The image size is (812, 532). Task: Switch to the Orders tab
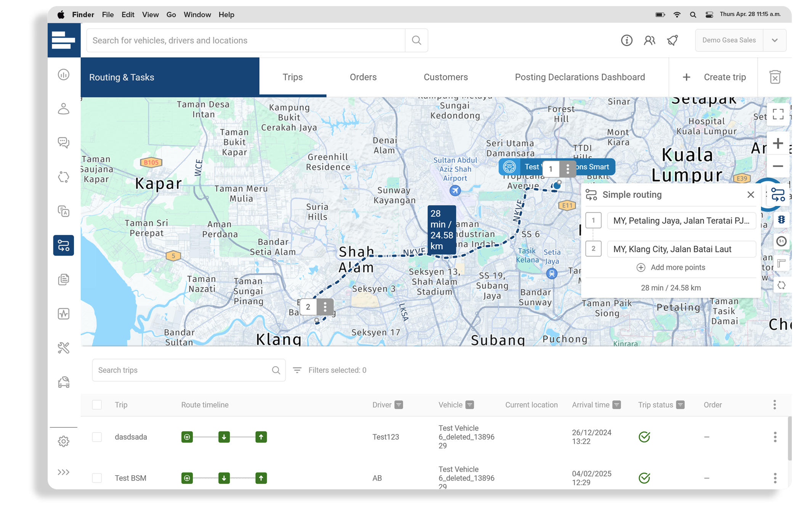tap(363, 77)
